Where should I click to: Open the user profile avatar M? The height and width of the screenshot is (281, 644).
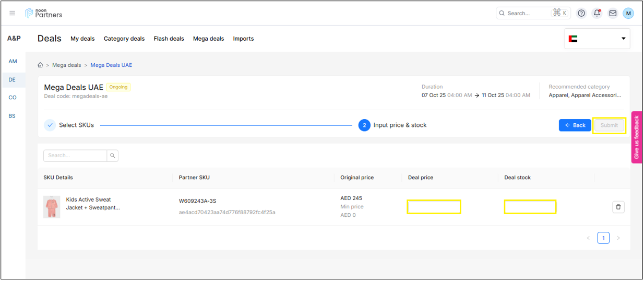628,13
